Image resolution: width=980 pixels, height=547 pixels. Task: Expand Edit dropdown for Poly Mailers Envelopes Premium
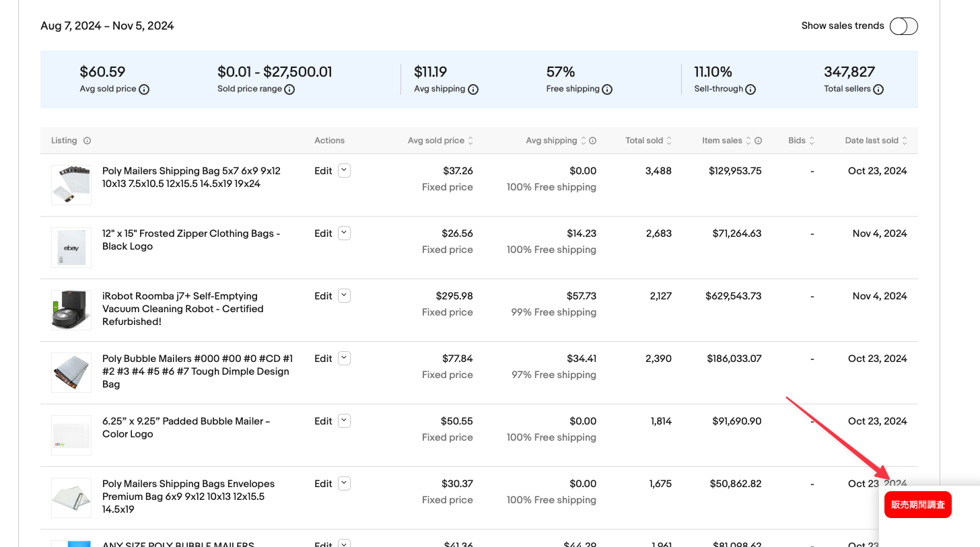(x=344, y=484)
